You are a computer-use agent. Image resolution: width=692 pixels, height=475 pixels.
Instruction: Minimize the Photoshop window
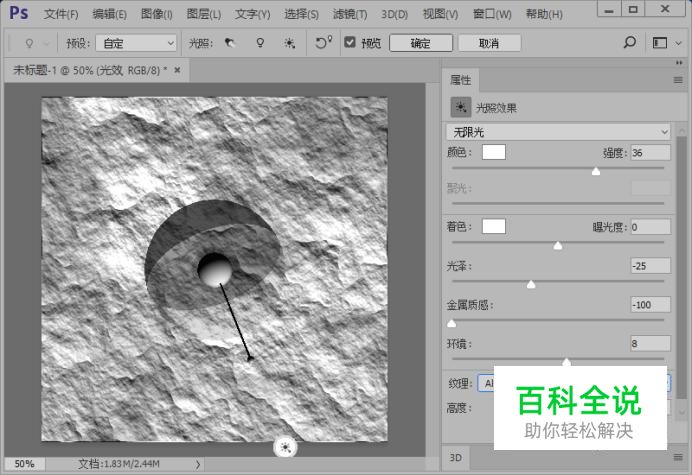click(609, 9)
